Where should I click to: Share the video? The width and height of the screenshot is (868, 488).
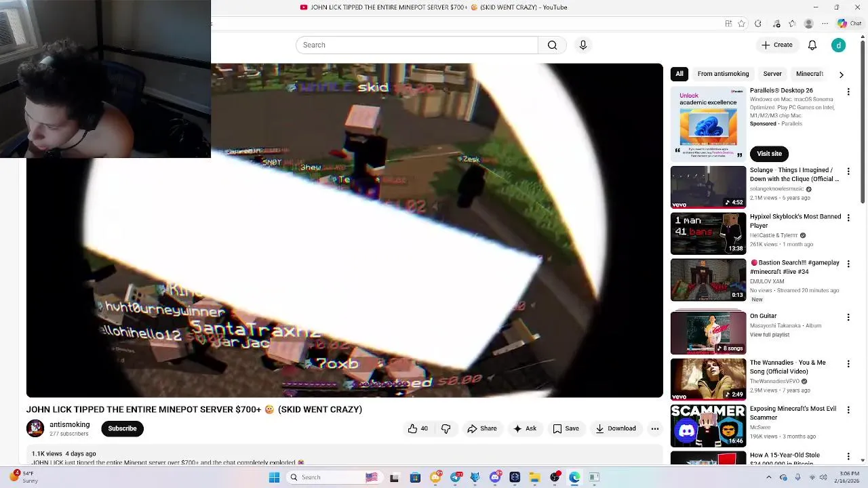coord(482,428)
